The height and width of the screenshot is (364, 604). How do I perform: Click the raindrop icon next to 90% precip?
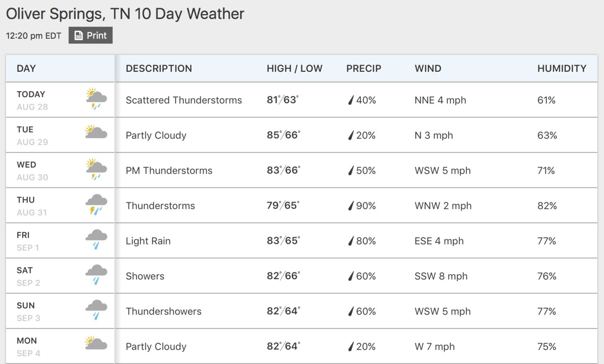coord(351,206)
